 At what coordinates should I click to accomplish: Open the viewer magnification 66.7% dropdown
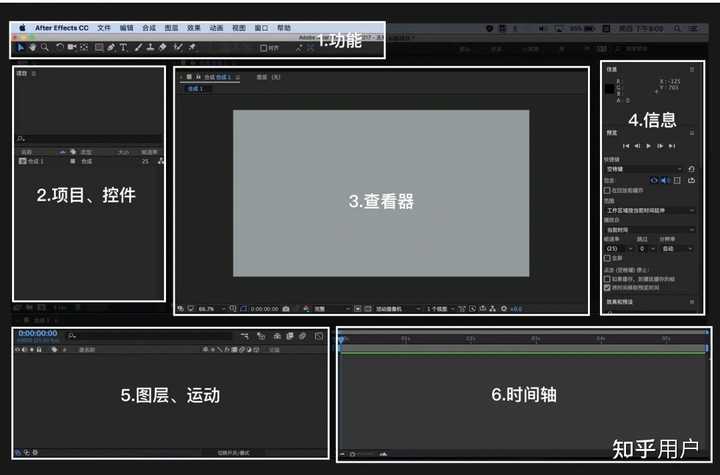212,309
